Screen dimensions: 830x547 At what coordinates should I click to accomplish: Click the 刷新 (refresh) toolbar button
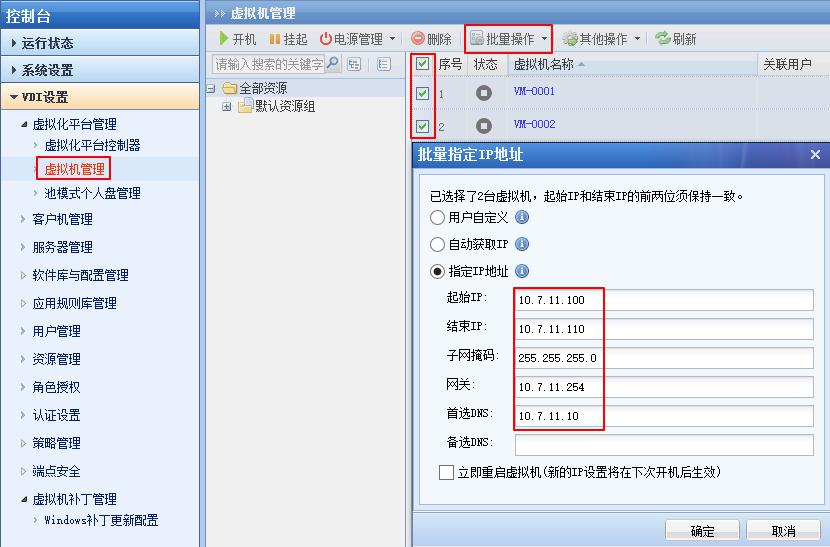click(676, 39)
